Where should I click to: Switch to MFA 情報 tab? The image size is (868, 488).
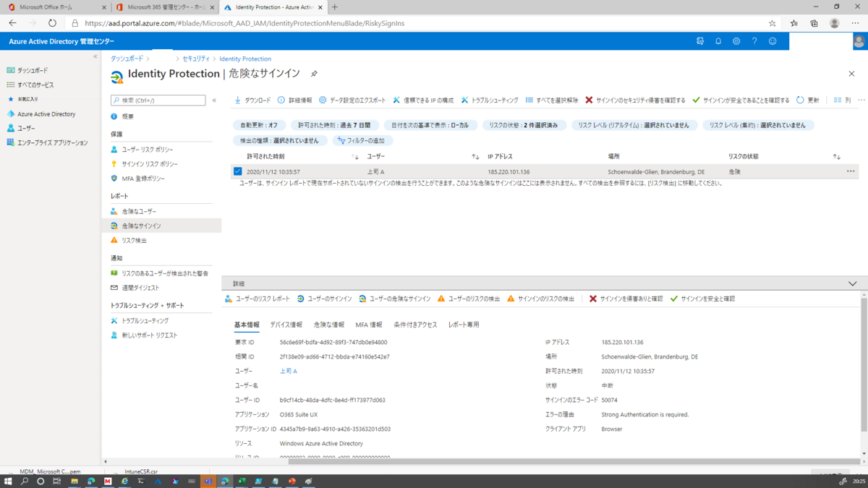point(369,325)
